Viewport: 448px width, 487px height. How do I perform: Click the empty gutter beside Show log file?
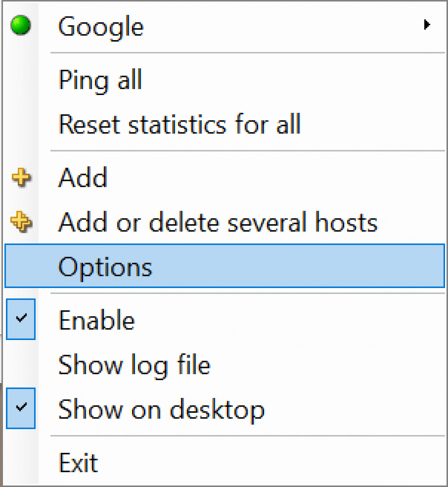coord(21,364)
